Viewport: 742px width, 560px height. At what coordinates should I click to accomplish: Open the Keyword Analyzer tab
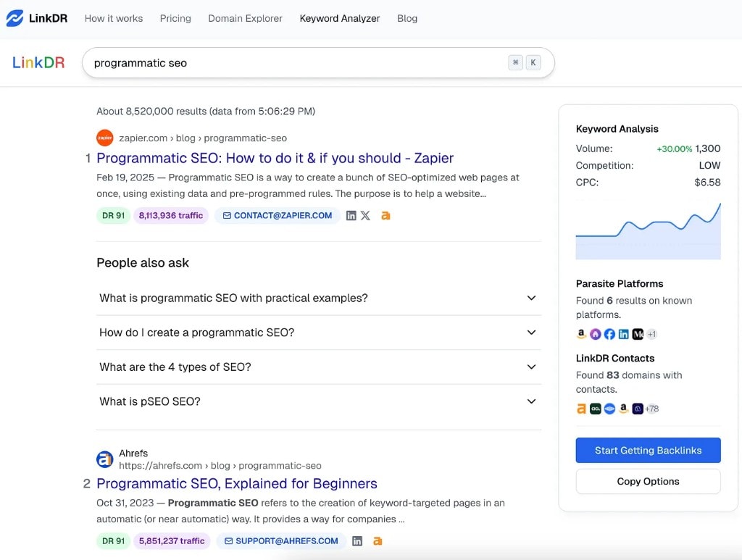[339, 18]
